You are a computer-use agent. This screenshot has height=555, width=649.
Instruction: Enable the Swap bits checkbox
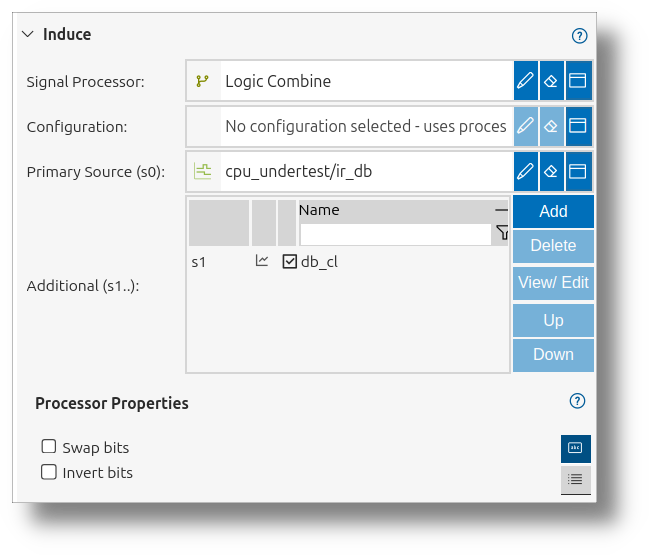pyautogui.click(x=49, y=447)
